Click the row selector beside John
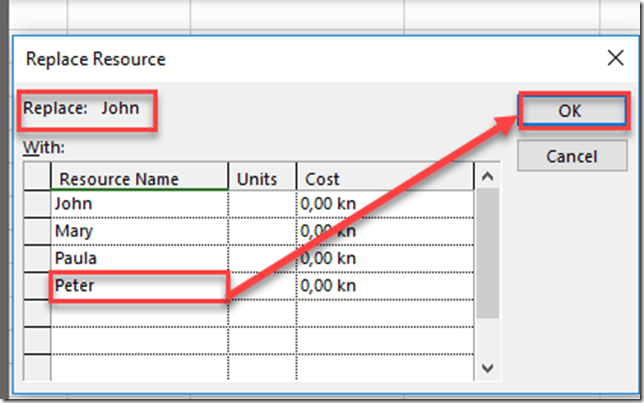 click(37, 205)
